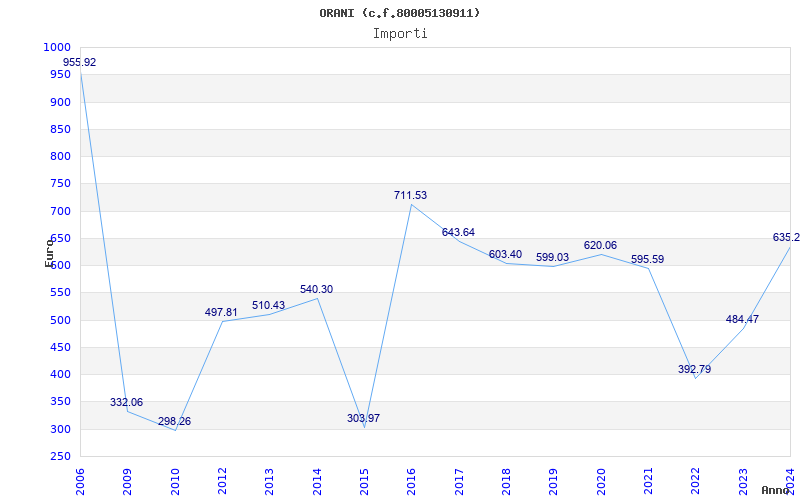Click the 2016 x-axis year label

pyautogui.click(x=412, y=482)
